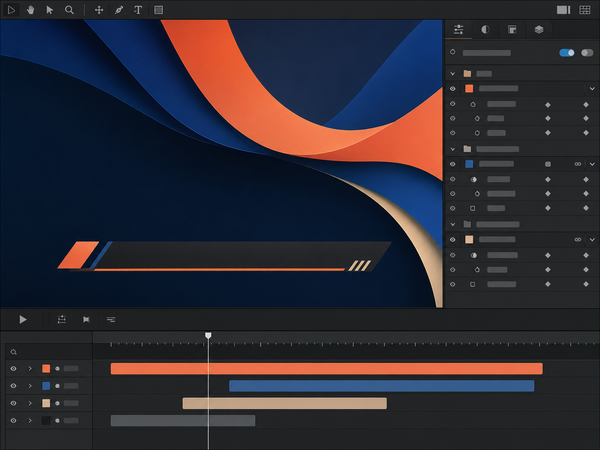Click the half-circle opacity icon under tan layer
600x450 pixels.
[474, 255]
